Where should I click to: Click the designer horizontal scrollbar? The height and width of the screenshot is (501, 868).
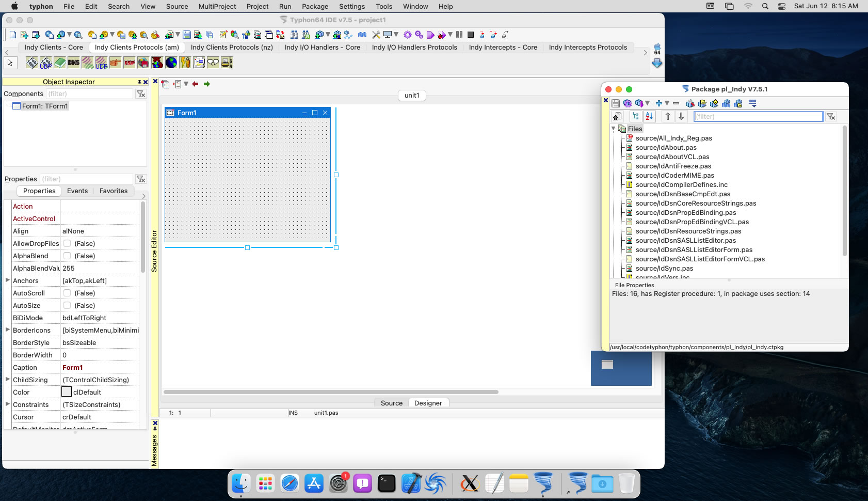pyautogui.click(x=331, y=392)
